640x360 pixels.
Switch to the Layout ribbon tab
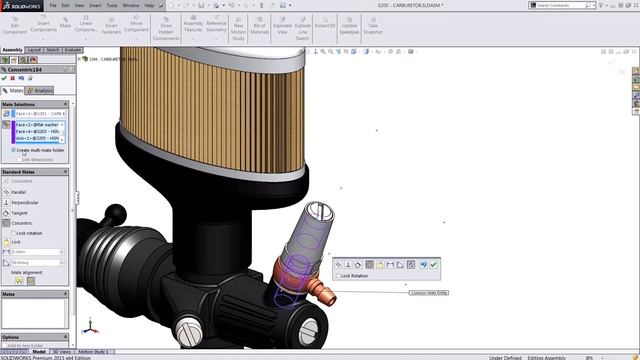click(x=34, y=50)
